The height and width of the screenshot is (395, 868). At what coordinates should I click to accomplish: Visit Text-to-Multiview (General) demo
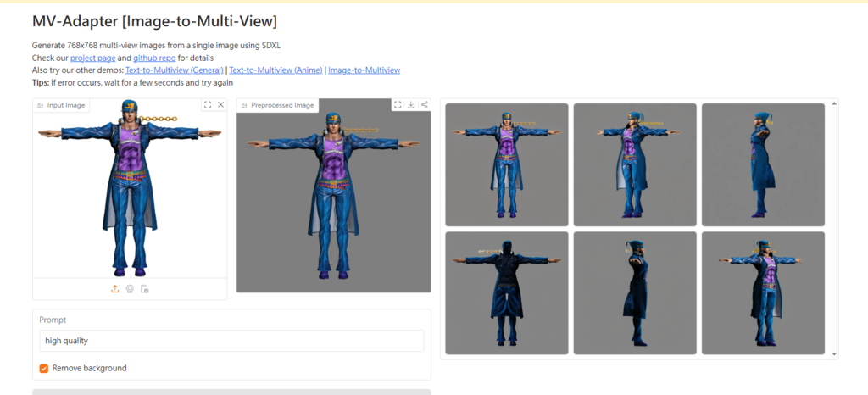(x=175, y=70)
